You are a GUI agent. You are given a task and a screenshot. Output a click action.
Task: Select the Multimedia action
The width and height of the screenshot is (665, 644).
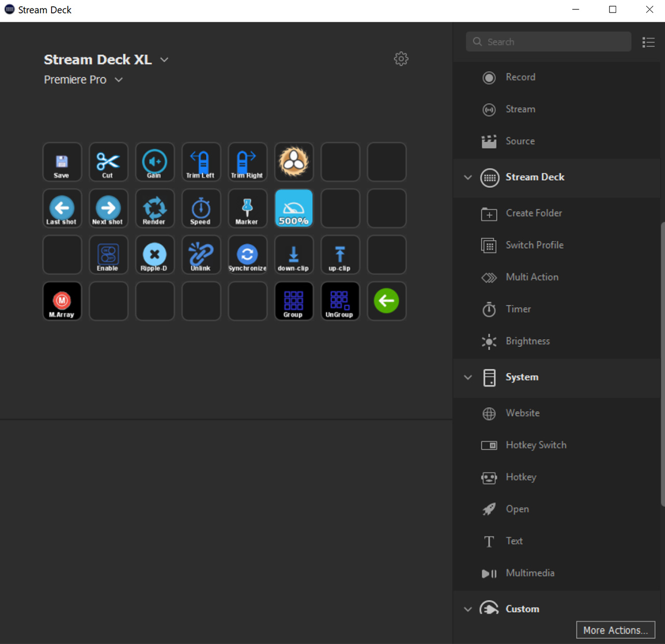(529, 573)
